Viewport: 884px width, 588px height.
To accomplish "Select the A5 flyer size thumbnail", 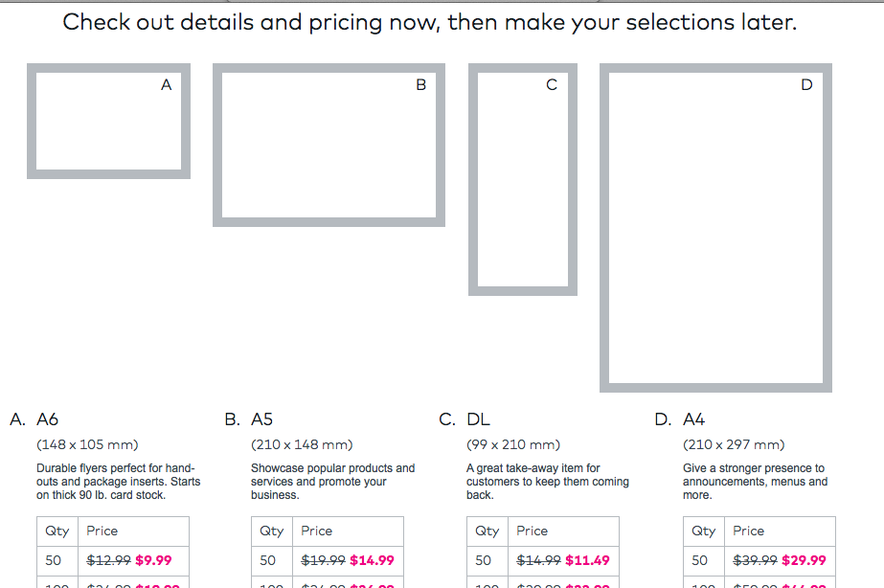I will [329, 145].
